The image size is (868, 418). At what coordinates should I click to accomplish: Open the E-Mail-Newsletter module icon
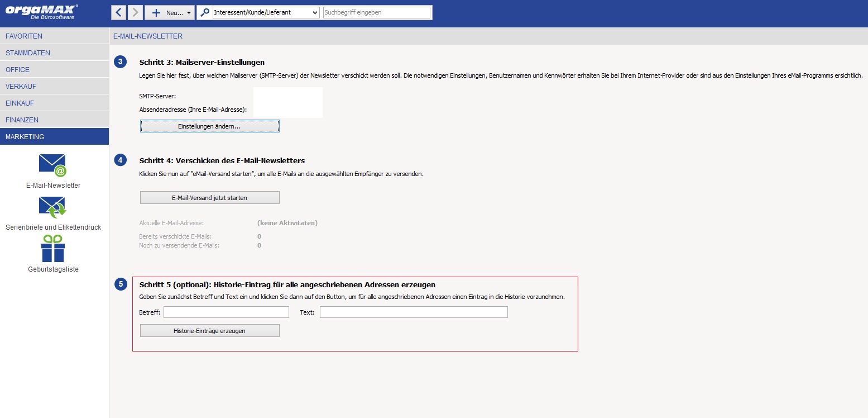(x=52, y=166)
